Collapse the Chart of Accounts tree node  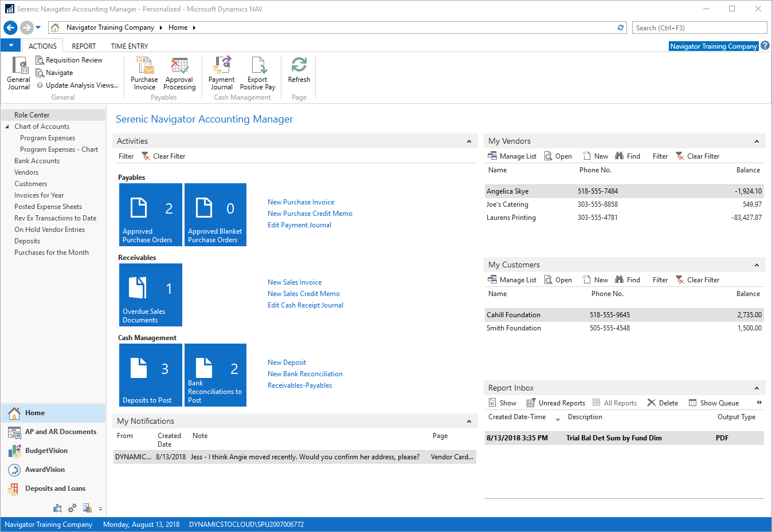click(x=7, y=127)
